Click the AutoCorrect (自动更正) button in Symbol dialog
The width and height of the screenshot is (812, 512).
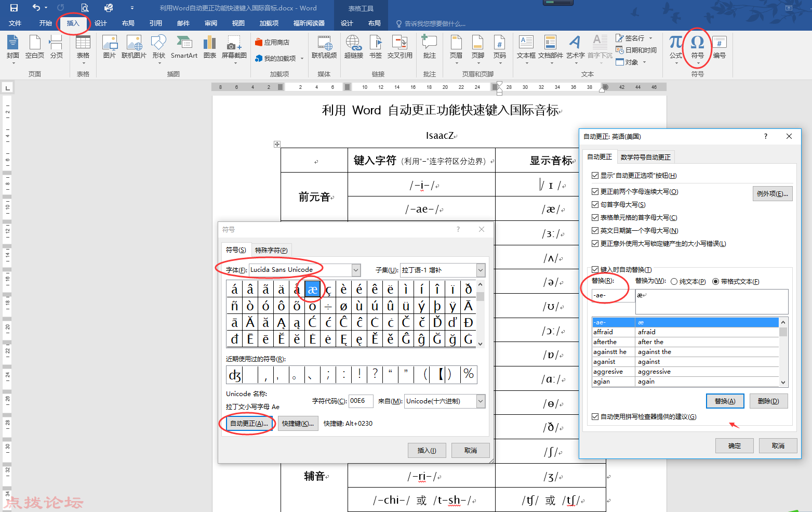[x=249, y=424]
